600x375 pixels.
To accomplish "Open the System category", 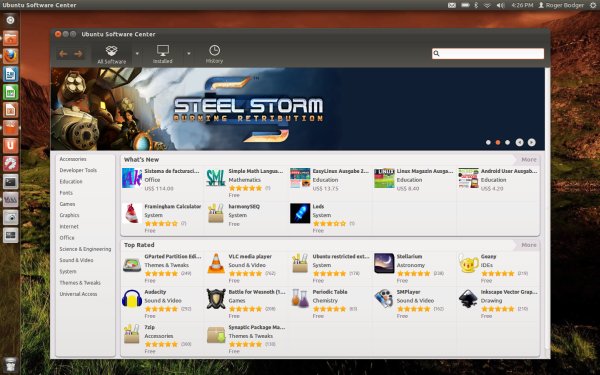I will [x=68, y=271].
